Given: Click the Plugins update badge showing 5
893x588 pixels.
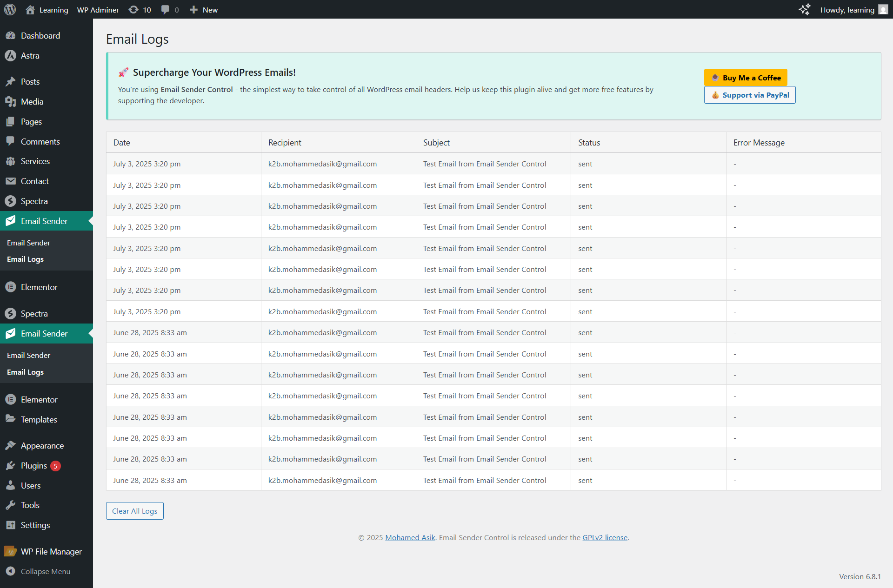Looking at the screenshot, I should coord(55,466).
